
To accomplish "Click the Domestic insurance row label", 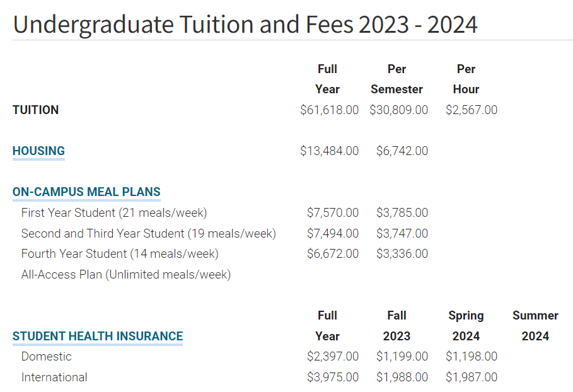I will tap(47, 356).
